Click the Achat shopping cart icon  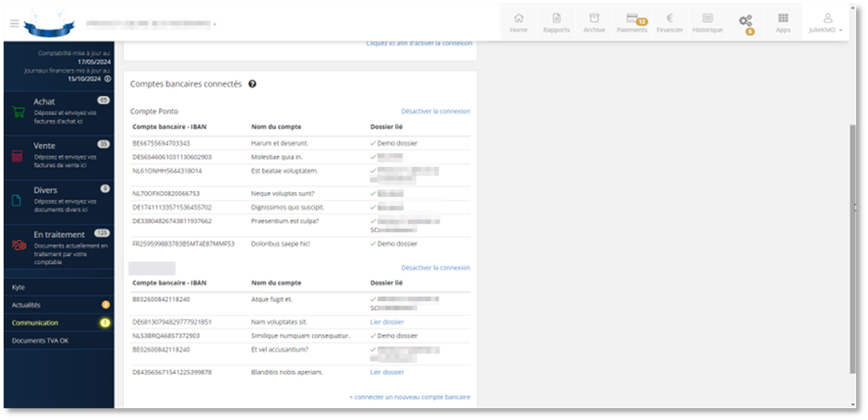18,113
